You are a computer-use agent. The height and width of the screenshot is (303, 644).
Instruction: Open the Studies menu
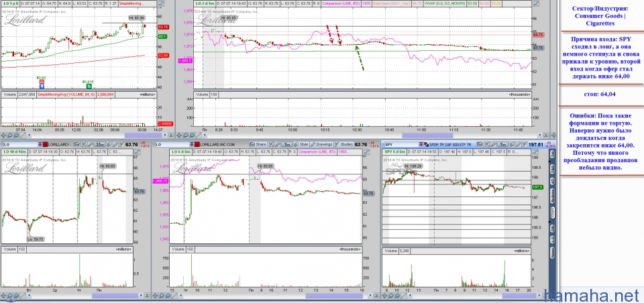(x=343, y=144)
